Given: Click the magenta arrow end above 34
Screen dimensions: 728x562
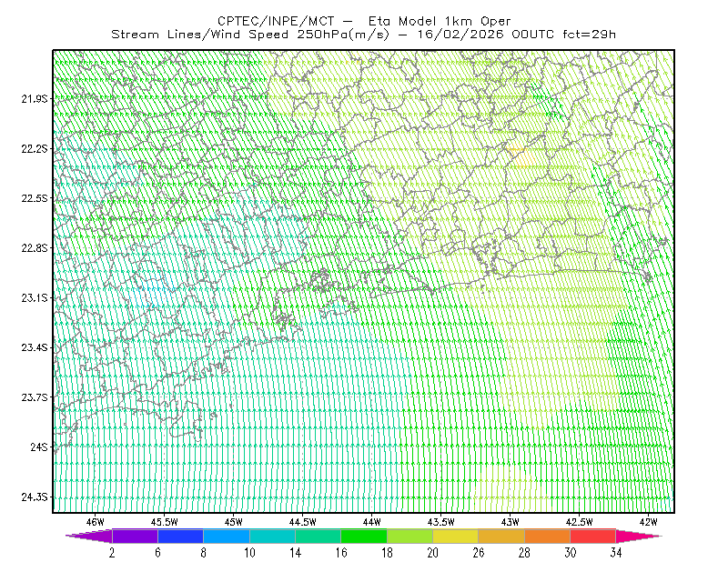Looking at the screenshot, I should (639, 536).
